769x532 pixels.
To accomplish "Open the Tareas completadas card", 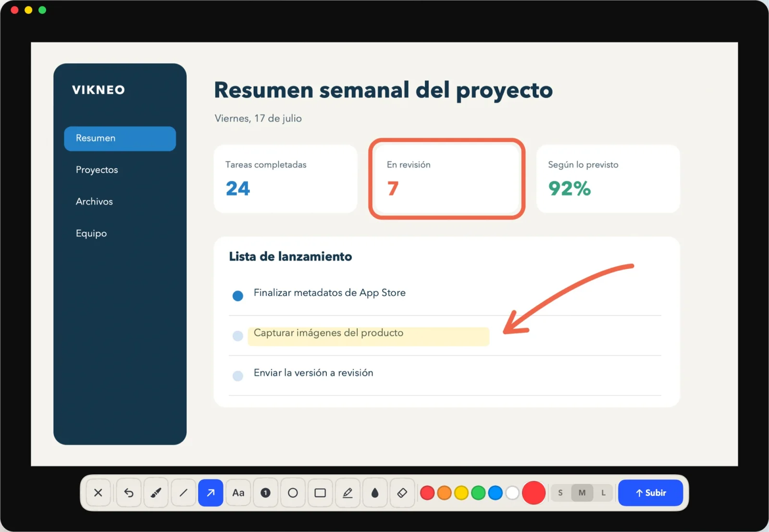I will point(285,179).
